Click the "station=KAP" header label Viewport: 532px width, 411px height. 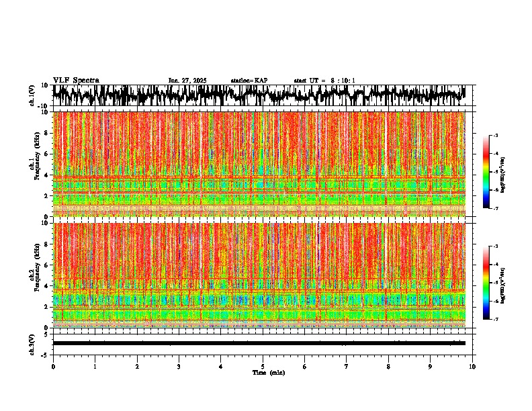click(249, 81)
